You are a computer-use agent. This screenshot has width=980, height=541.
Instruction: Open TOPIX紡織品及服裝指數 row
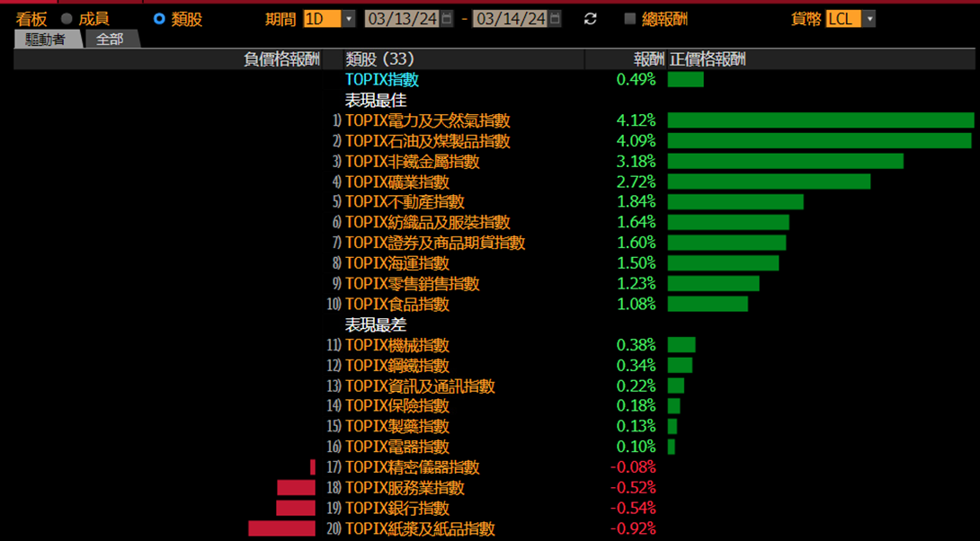(x=427, y=222)
